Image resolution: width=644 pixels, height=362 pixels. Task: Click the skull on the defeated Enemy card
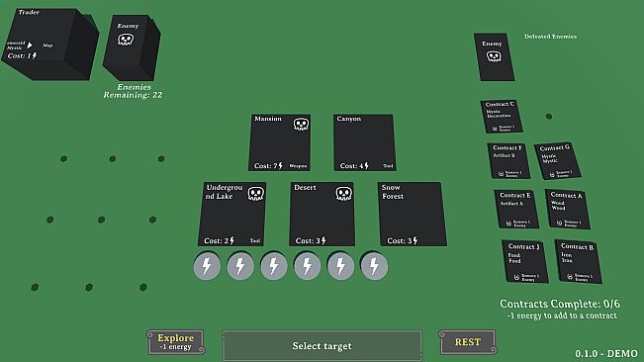(494, 56)
